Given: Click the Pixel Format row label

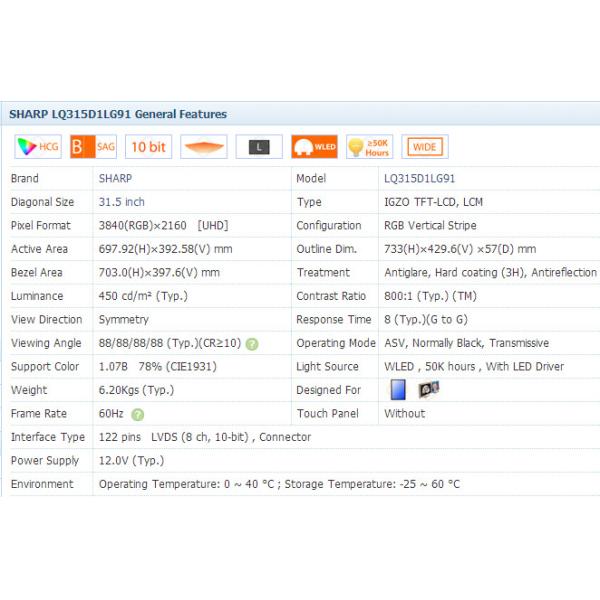Looking at the screenshot, I should [41, 226].
